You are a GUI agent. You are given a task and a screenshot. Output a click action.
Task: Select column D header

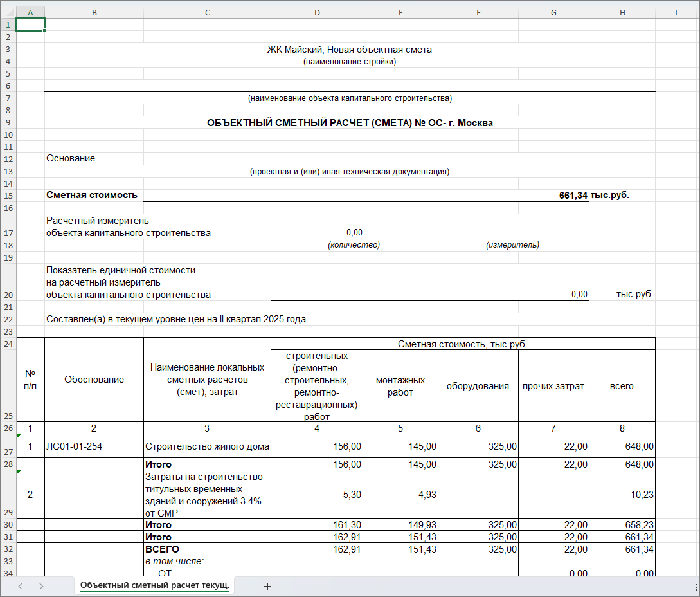(316, 12)
